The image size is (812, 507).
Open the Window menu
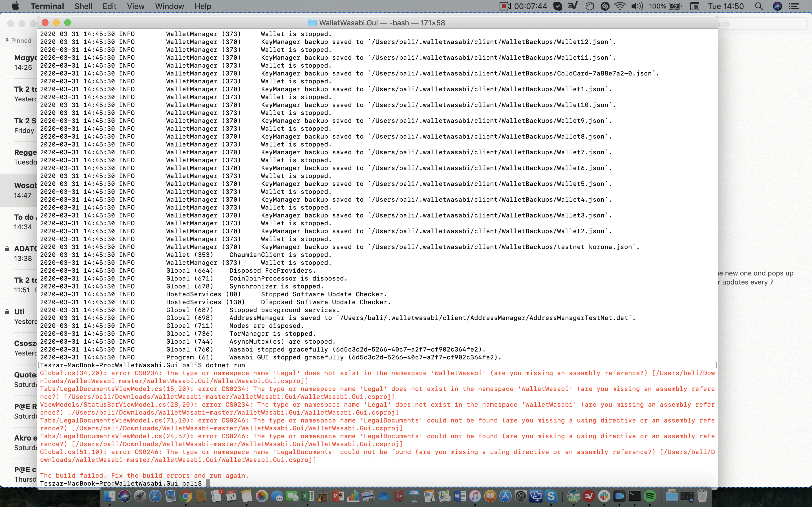coord(169,6)
